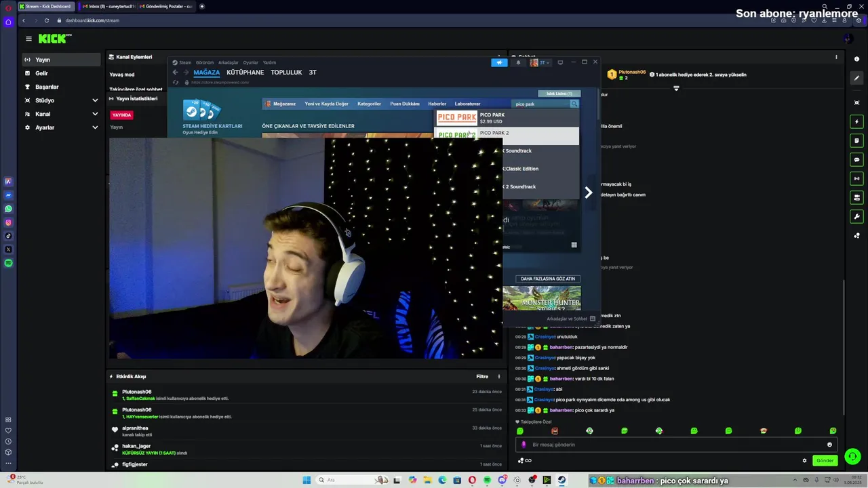Viewport: 868px width, 488px height.
Task: Open Kategoriler in Steam store menu
Action: (369, 104)
